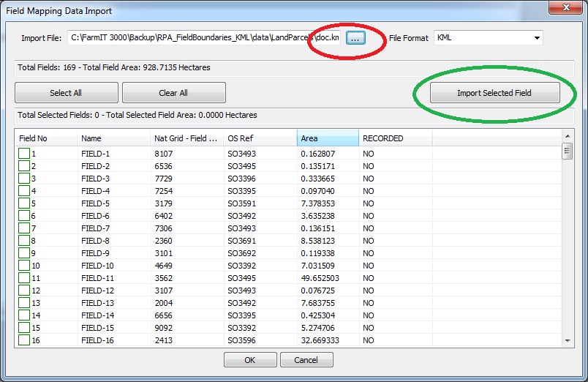
Task: Check the box for FIELD-10
Action: tap(24, 266)
